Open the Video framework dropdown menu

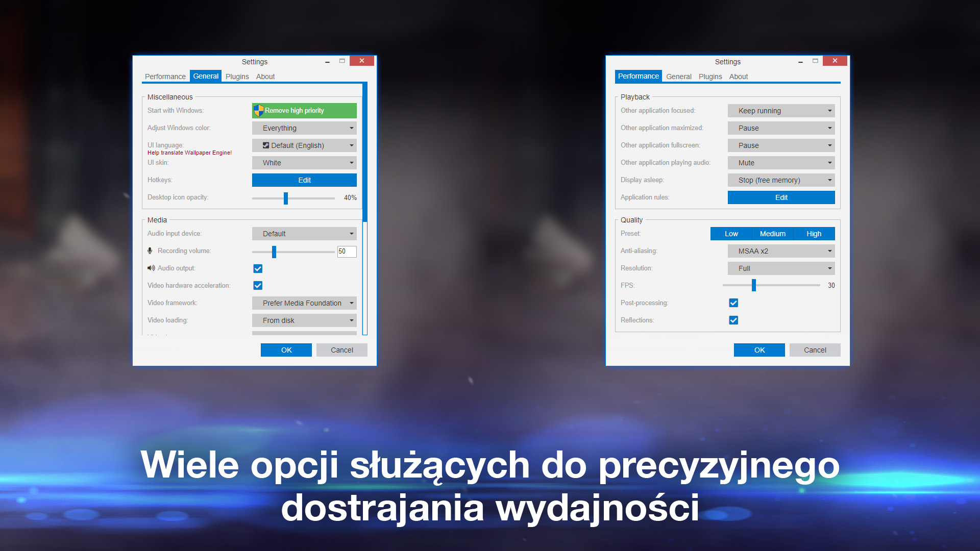(305, 303)
